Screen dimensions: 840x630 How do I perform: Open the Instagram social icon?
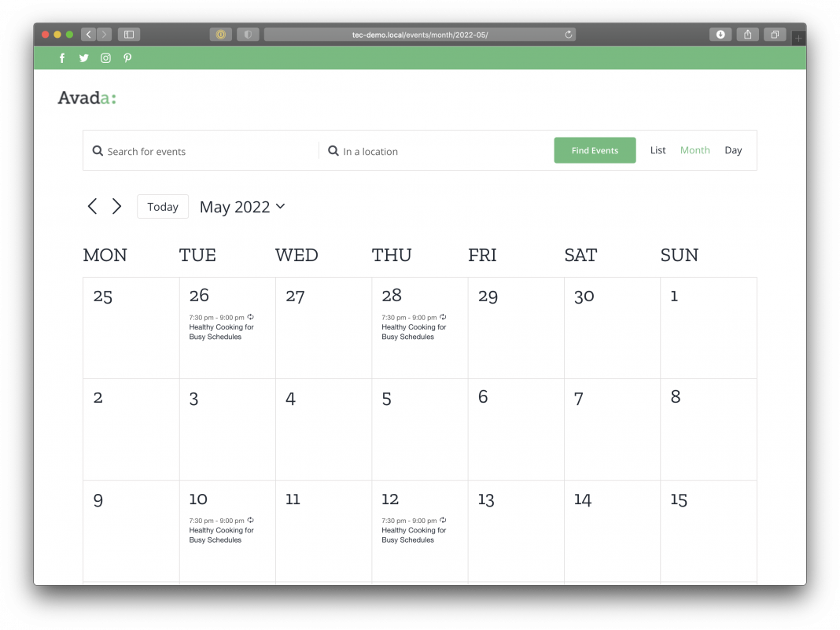[105, 57]
